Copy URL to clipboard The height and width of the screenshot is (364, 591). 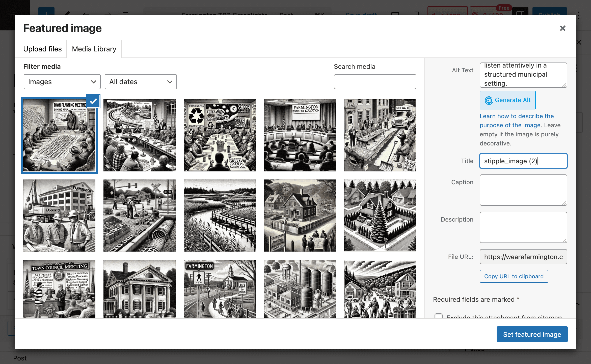tap(514, 276)
